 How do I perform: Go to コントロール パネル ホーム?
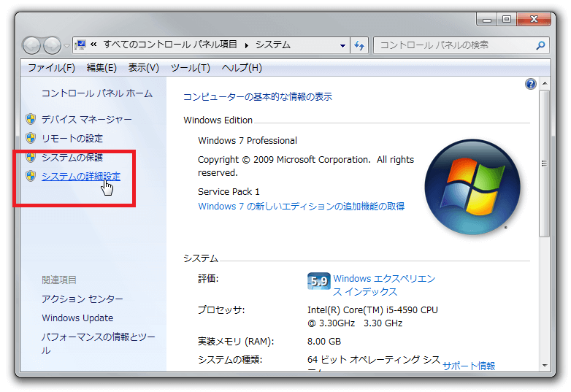click(97, 93)
